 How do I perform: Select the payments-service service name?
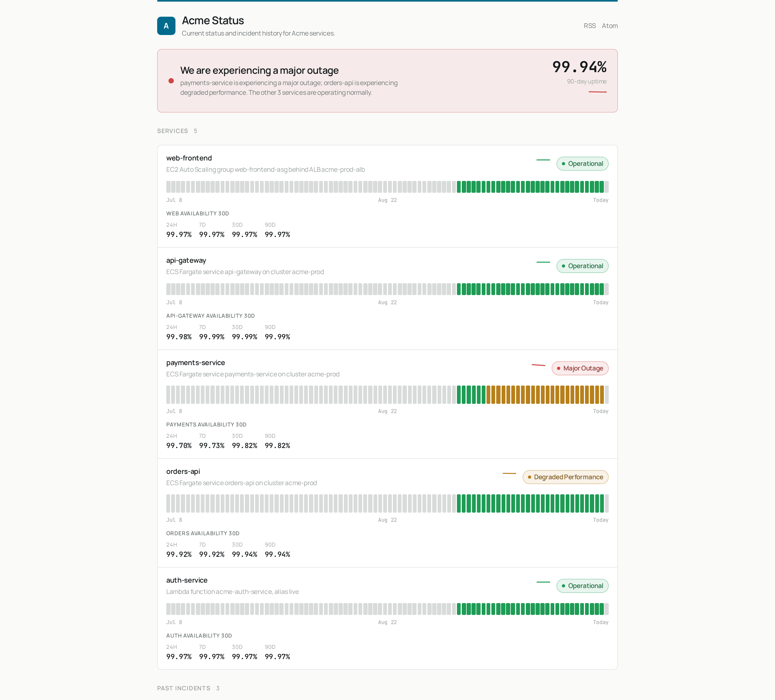[195, 363]
